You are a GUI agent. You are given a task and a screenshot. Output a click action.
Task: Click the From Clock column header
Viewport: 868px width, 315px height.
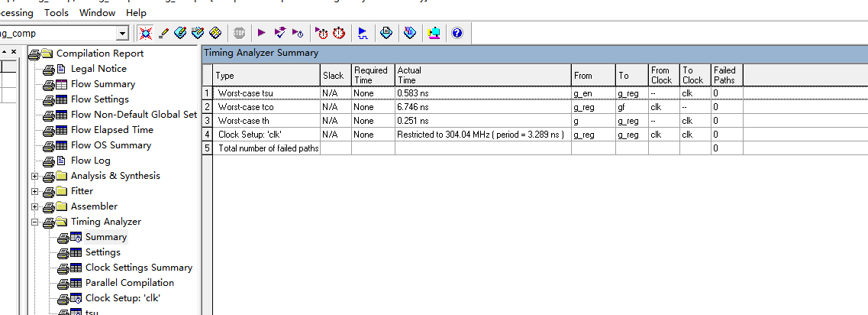pos(664,76)
